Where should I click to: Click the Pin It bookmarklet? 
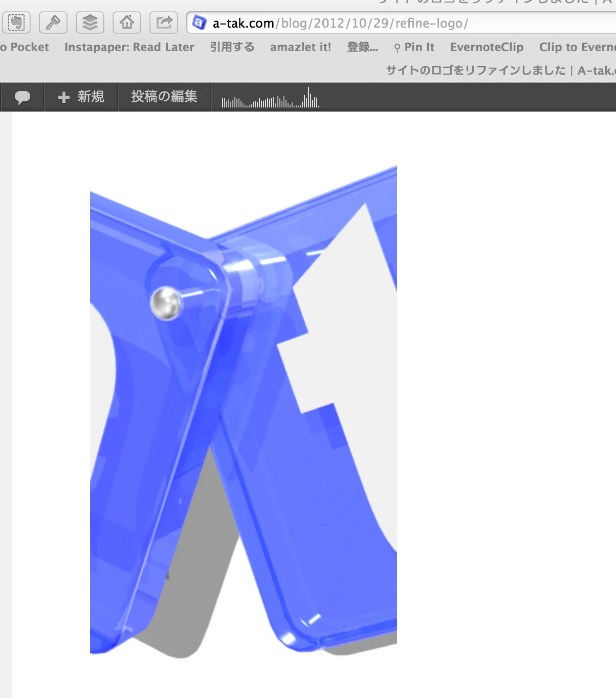(x=414, y=47)
